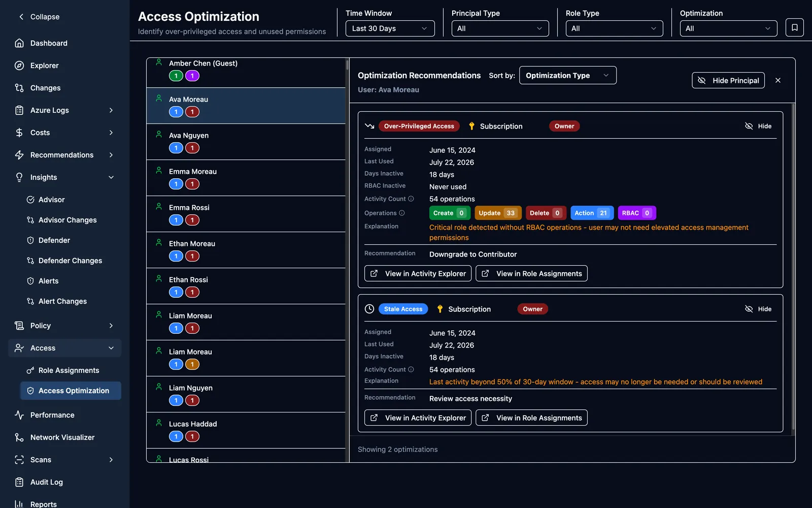Image resolution: width=812 pixels, height=508 pixels.
Task: Click the clock icon on Stale Access card
Action: [x=369, y=309]
